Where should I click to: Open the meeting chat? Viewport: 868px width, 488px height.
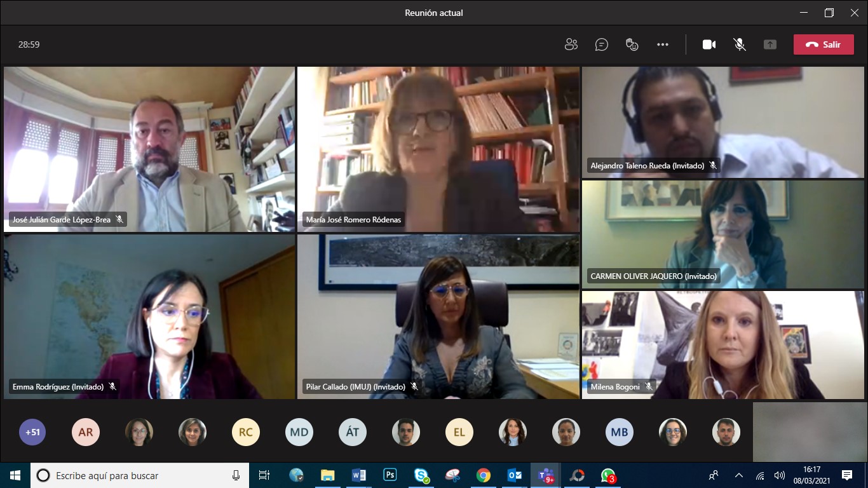tap(601, 44)
